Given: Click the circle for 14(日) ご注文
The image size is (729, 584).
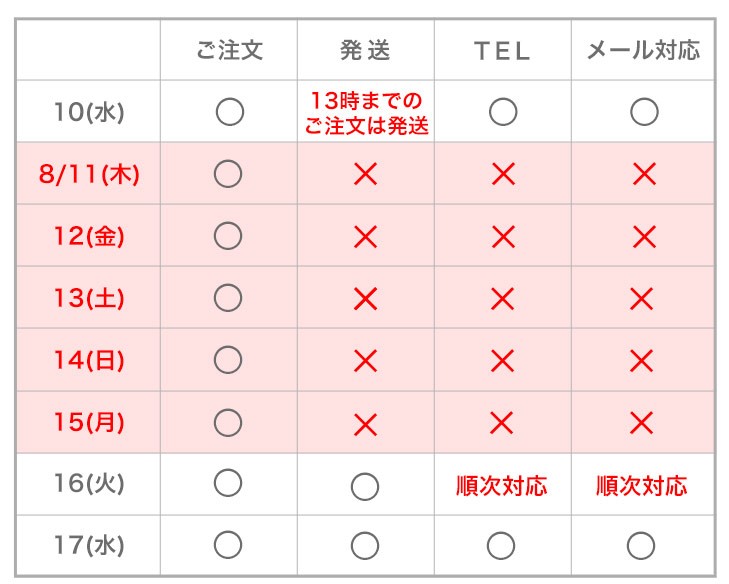Looking at the screenshot, I should point(229,360).
